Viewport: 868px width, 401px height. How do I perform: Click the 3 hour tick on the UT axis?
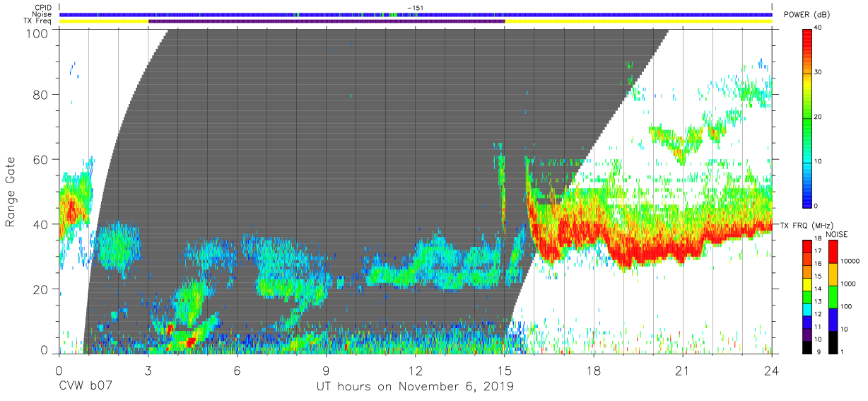pos(148,370)
